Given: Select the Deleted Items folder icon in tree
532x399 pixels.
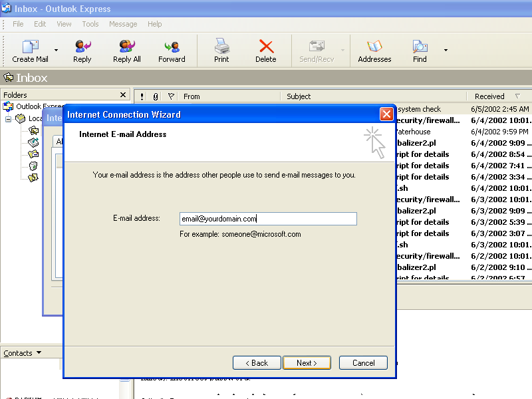Looking at the screenshot, I should 33,166.
